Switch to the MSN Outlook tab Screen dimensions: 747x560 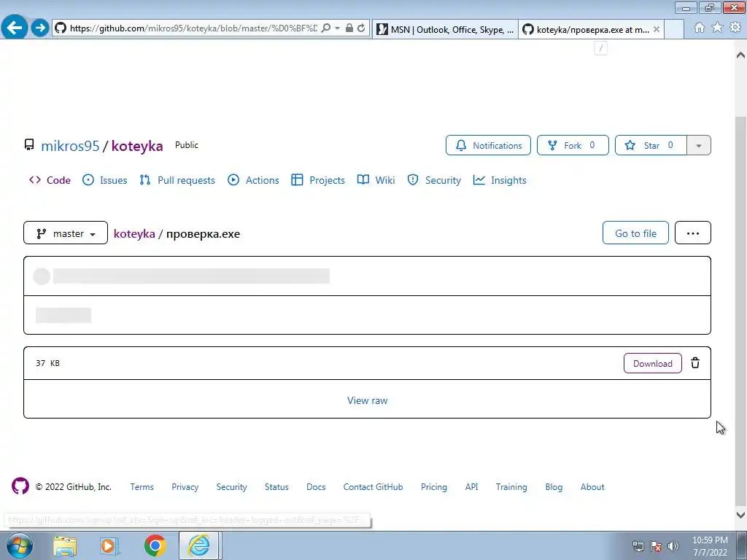point(445,29)
